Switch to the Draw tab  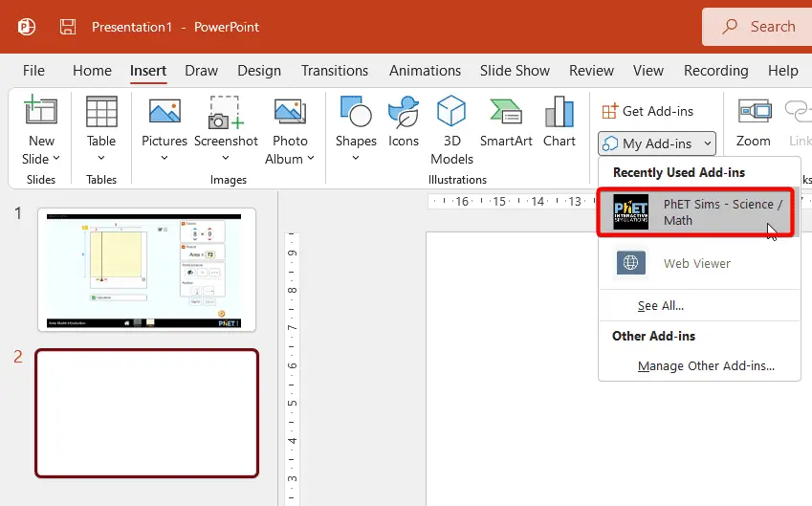(201, 71)
